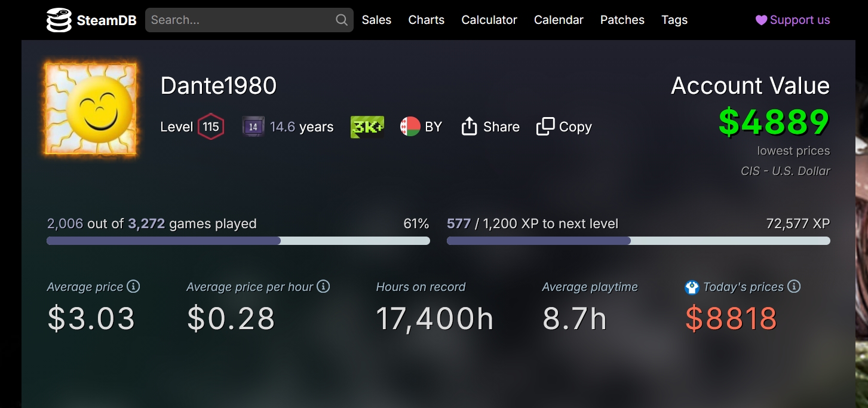The height and width of the screenshot is (408, 868).
Task: Click the info icon beside Today's prices
Action: click(794, 286)
